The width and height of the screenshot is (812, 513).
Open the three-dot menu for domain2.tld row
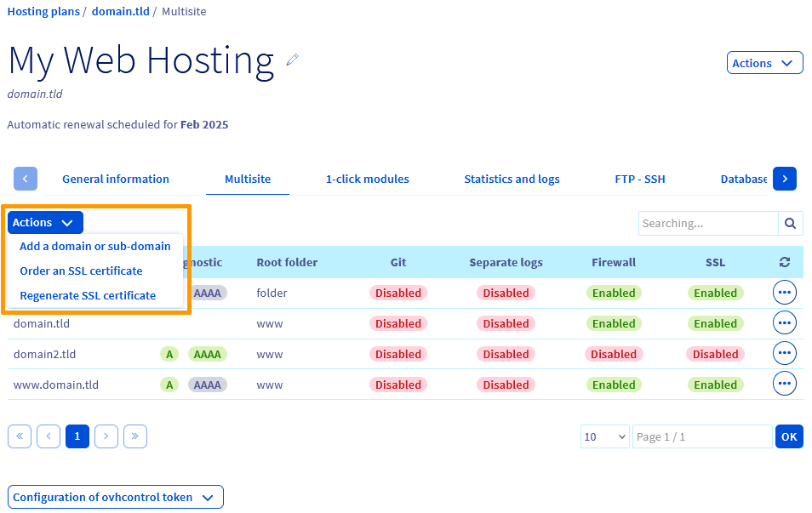[784, 354]
